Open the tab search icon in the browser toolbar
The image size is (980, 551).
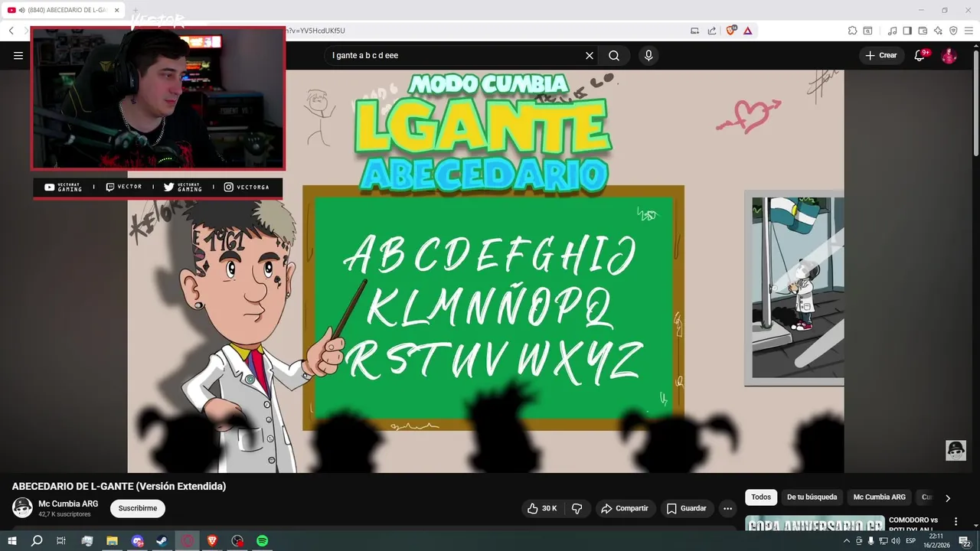(867, 31)
